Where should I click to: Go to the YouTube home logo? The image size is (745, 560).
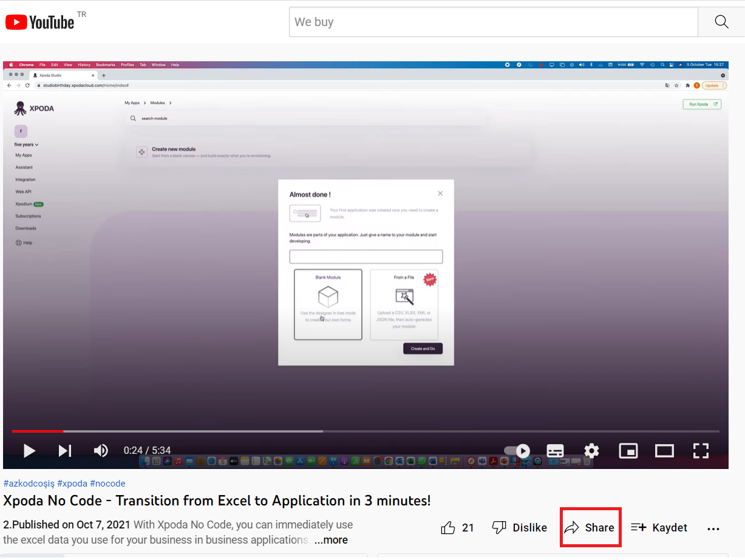point(40,22)
